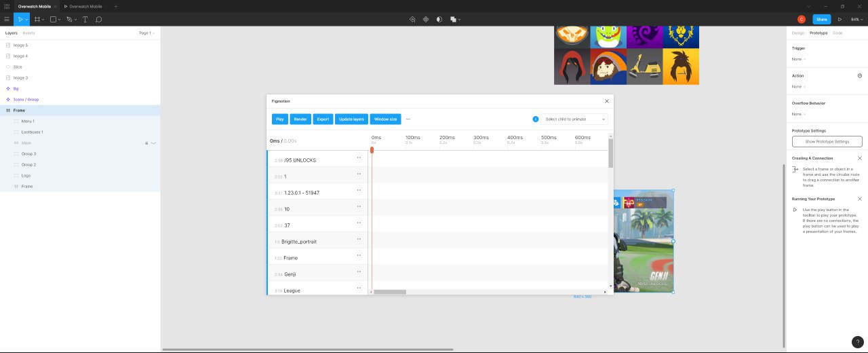The height and width of the screenshot is (353, 868).
Task: Click the Share button
Action: (x=822, y=20)
